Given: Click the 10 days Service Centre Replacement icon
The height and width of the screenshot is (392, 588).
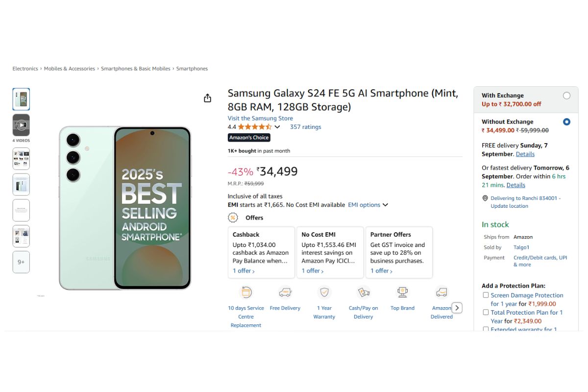Looking at the screenshot, I should coord(245,292).
